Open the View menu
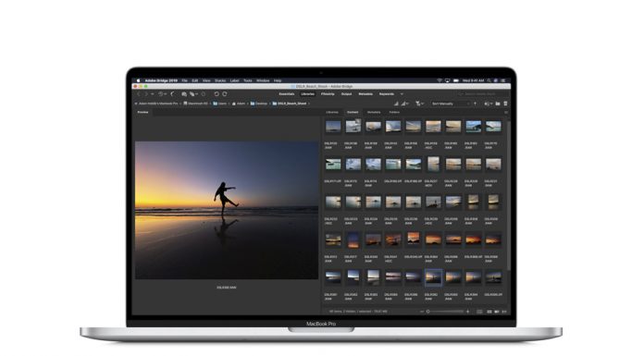The height and width of the screenshot is (356, 644). pos(206,80)
